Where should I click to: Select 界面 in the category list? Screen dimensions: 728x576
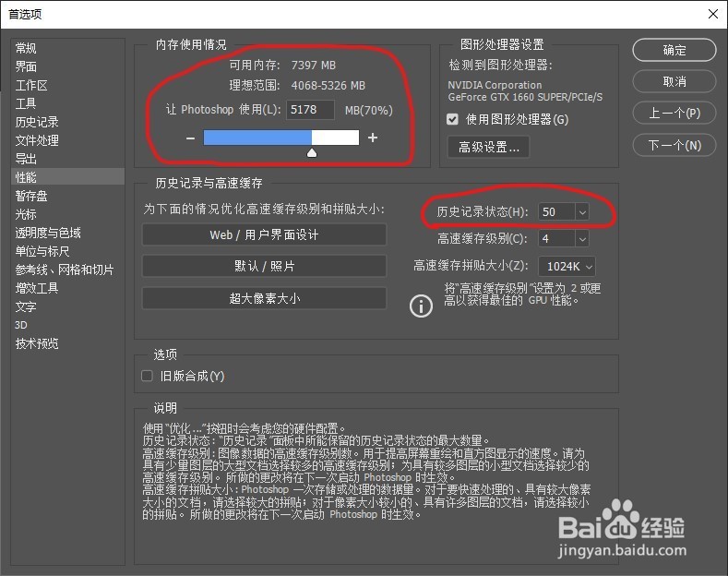pyautogui.click(x=67, y=66)
